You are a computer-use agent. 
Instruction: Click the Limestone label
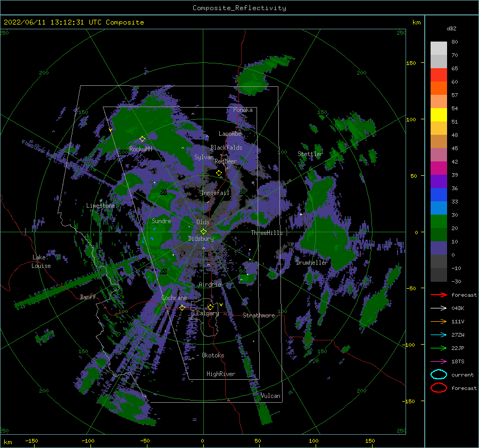pos(101,206)
